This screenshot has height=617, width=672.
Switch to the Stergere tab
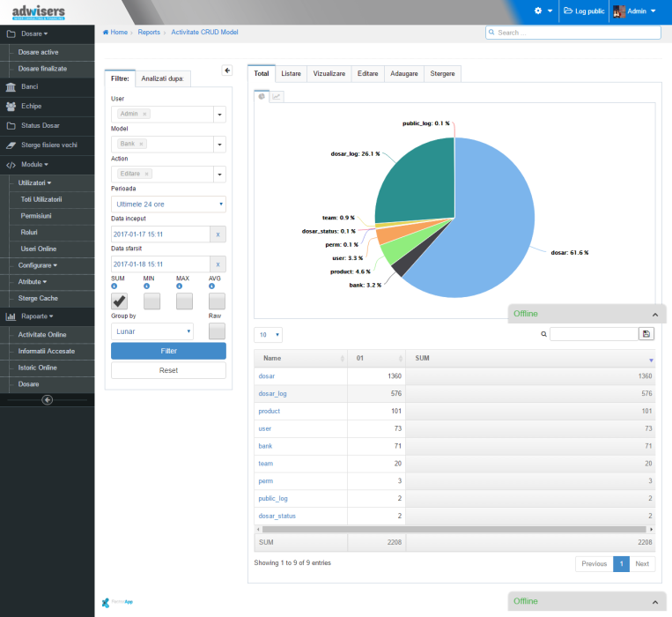pos(442,74)
